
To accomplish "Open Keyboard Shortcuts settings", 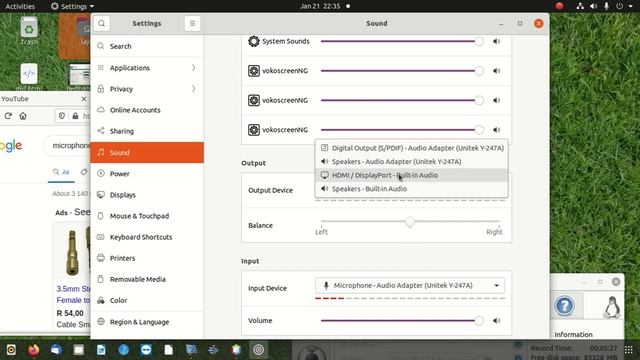I will (147, 237).
